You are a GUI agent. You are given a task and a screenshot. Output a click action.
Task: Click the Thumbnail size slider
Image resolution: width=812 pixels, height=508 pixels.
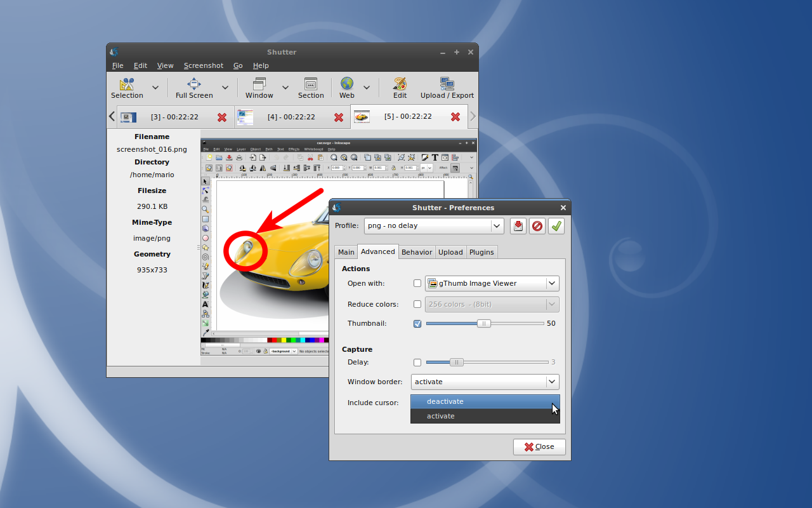tap(485, 323)
